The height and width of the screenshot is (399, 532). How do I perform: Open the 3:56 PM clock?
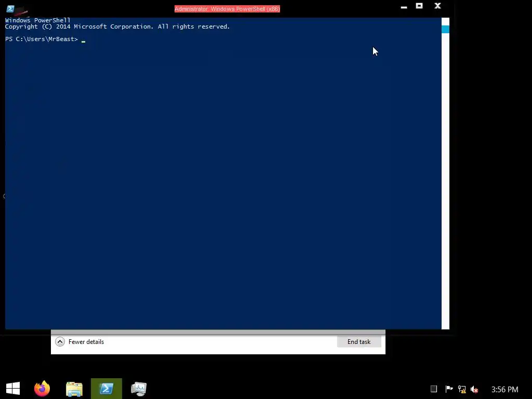point(504,389)
